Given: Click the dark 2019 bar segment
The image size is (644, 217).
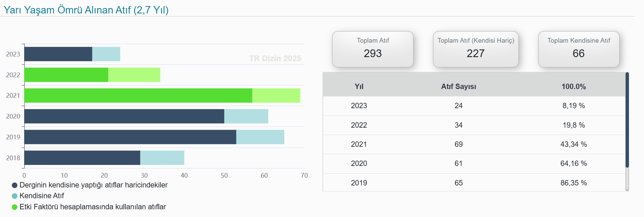Looking at the screenshot, I should [130, 137].
